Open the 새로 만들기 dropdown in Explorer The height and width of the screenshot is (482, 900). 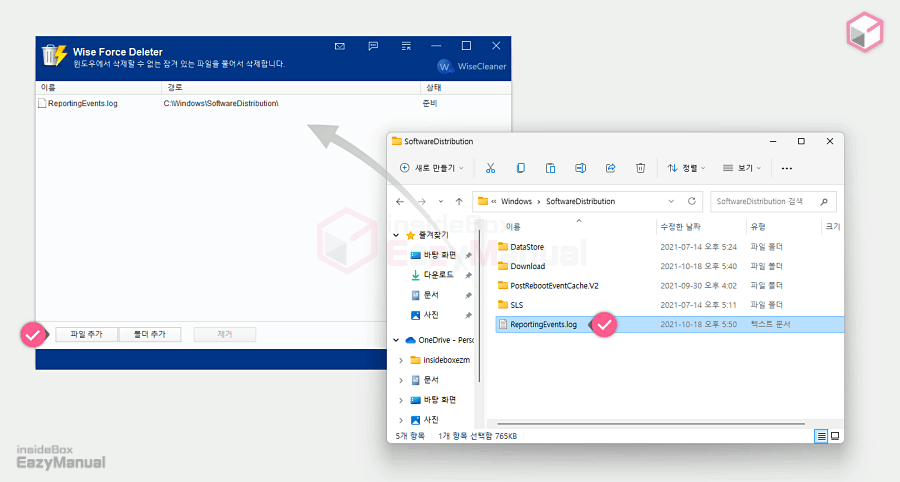click(x=432, y=168)
